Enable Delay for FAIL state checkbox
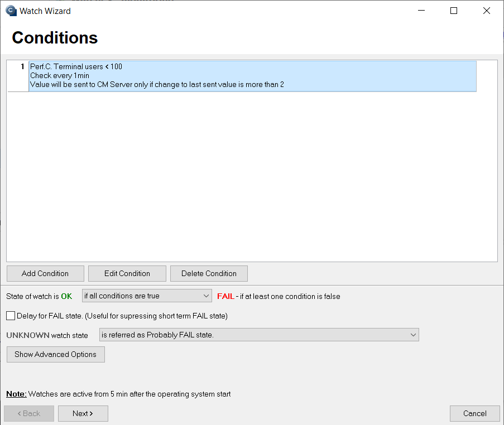The image size is (504, 425). click(11, 316)
